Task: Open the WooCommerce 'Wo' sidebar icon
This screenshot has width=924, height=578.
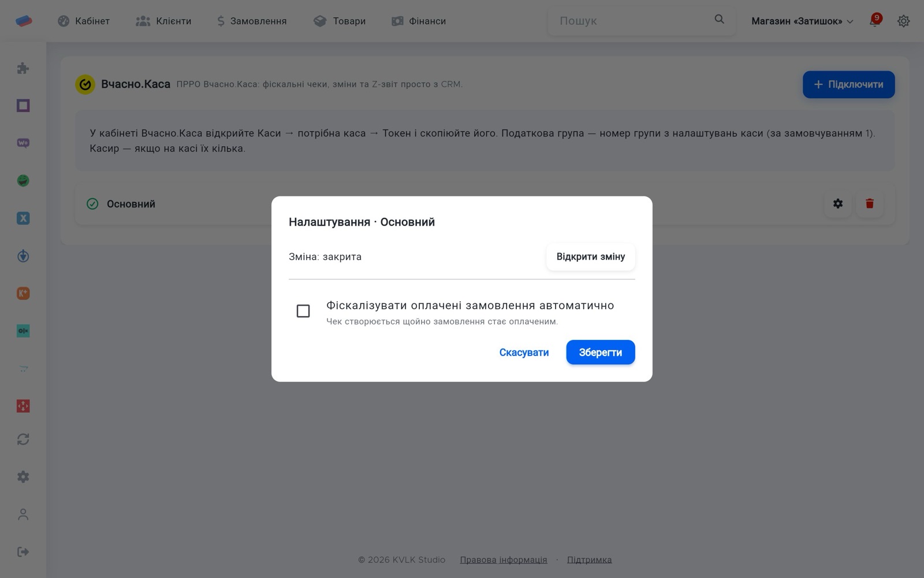Action: pos(23,143)
